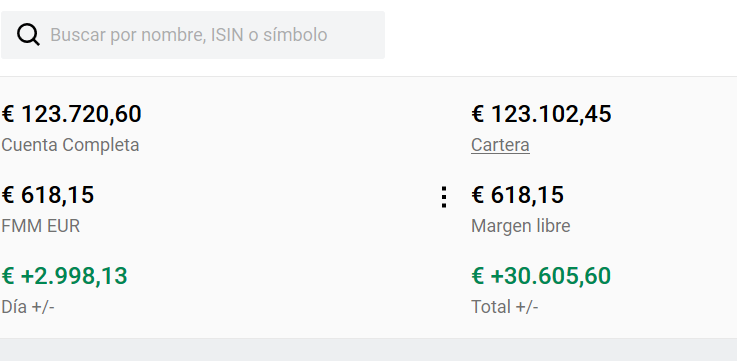Open the Cartera link
Screen dimensions: 737x361
[500, 145]
